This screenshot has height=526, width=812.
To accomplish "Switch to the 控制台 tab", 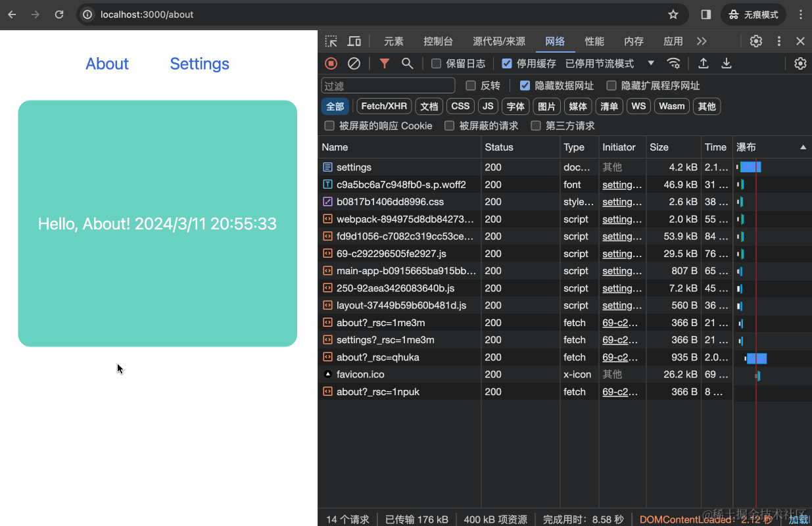I will coord(438,41).
